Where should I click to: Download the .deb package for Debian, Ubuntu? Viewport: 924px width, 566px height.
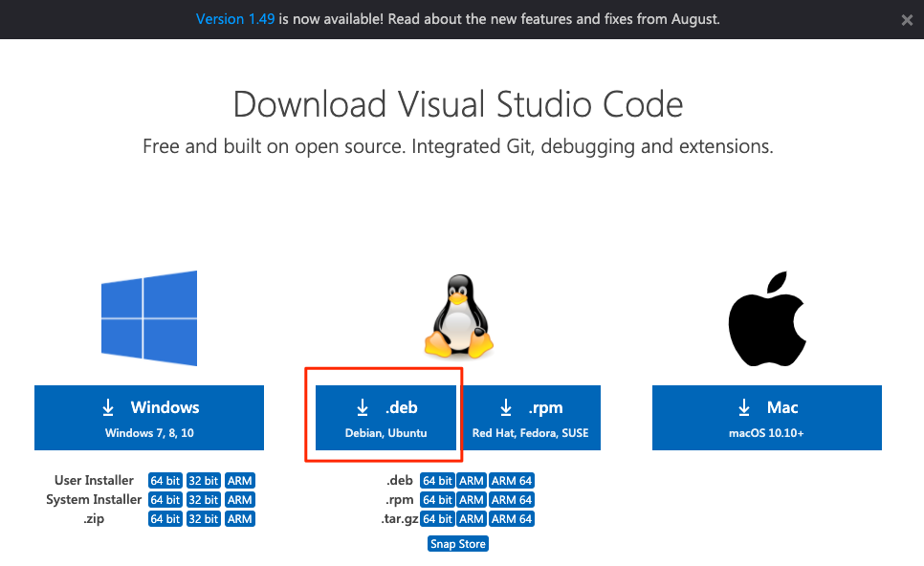386,418
